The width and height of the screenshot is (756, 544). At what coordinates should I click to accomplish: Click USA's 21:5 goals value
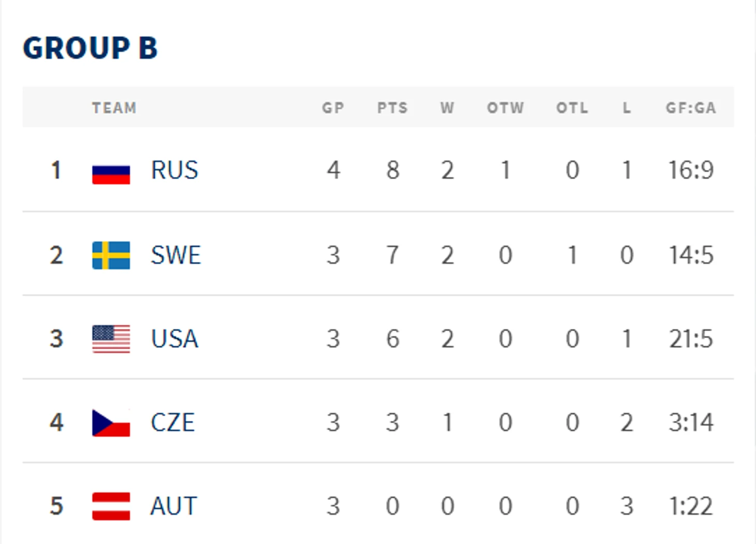point(691,339)
